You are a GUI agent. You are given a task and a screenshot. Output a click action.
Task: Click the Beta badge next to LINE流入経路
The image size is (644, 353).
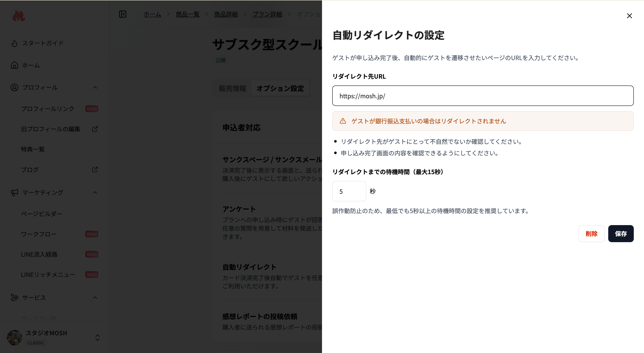click(92, 254)
